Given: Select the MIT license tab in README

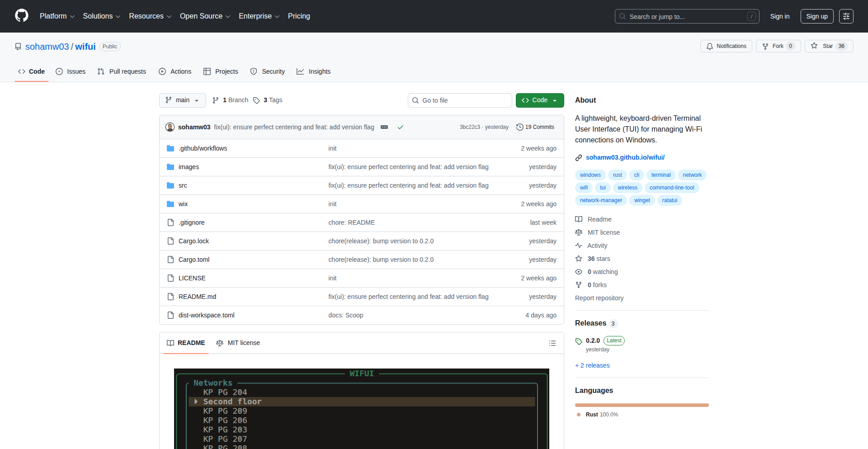Looking at the screenshot, I should tap(238, 343).
